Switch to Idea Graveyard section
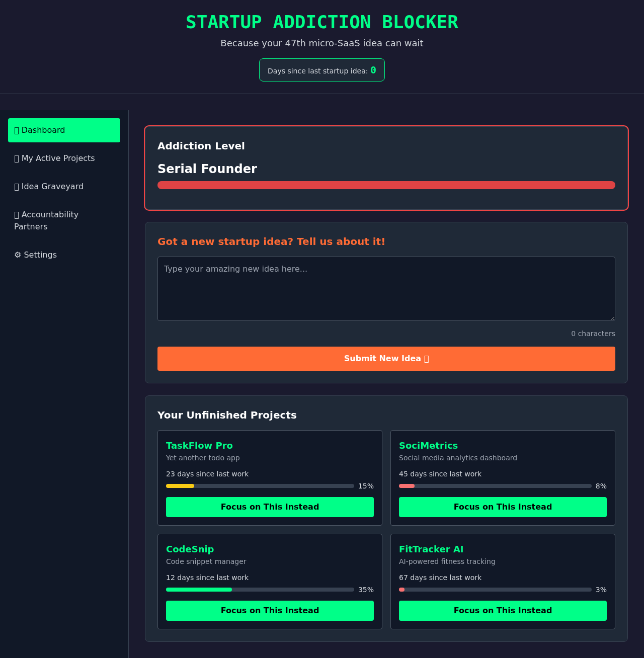This screenshot has height=658, width=644. point(52,186)
